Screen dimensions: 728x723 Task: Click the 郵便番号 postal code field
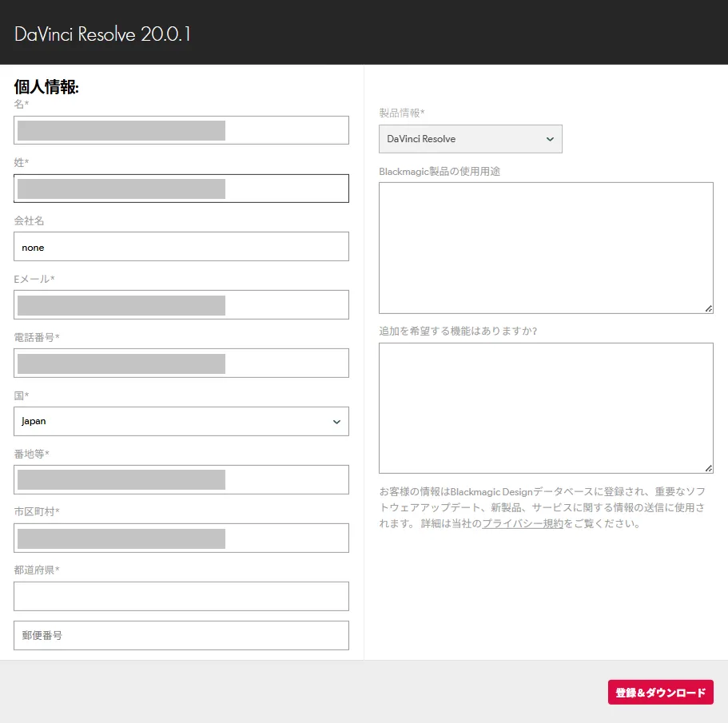pyautogui.click(x=181, y=635)
